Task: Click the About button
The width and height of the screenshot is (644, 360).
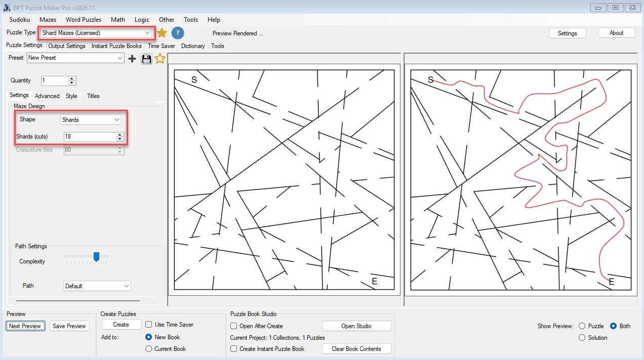Action: pyautogui.click(x=617, y=33)
